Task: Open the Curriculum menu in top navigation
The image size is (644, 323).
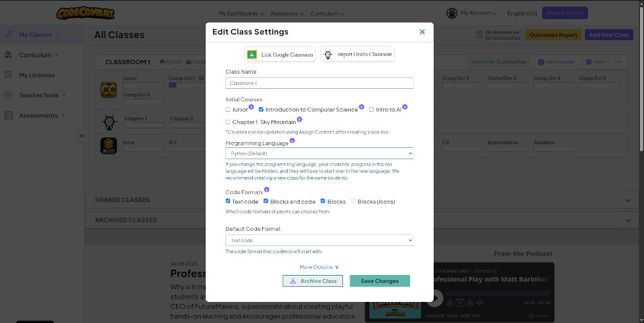Action: coord(327,14)
